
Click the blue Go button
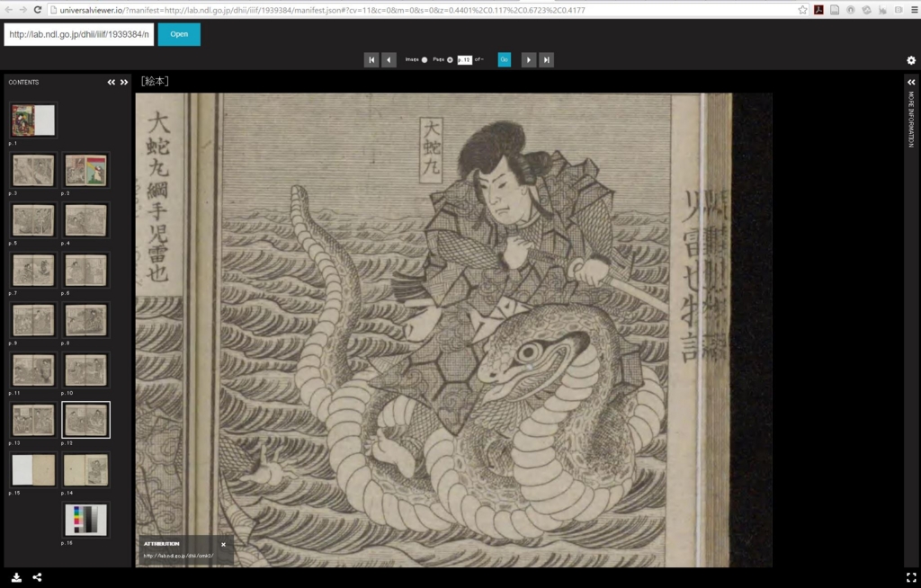pyautogui.click(x=504, y=59)
